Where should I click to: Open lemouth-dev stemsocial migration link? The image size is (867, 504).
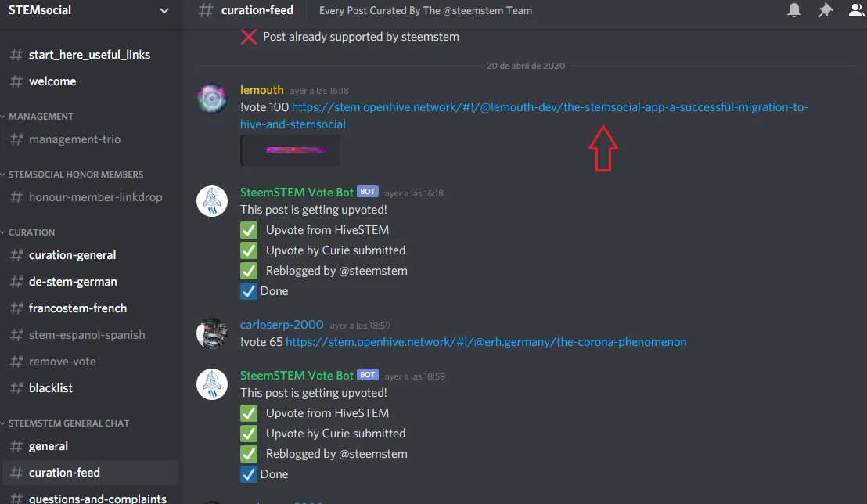pyautogui.click(x=523, y=116)
